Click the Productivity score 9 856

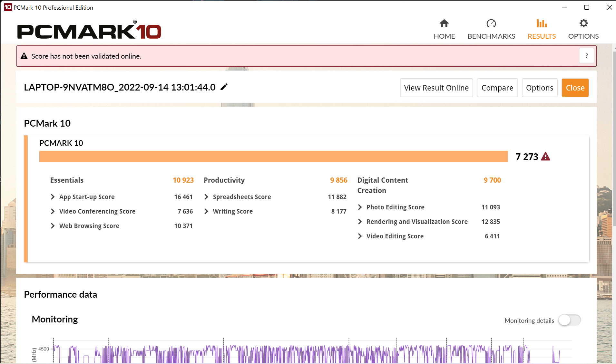tap(338, 180)
